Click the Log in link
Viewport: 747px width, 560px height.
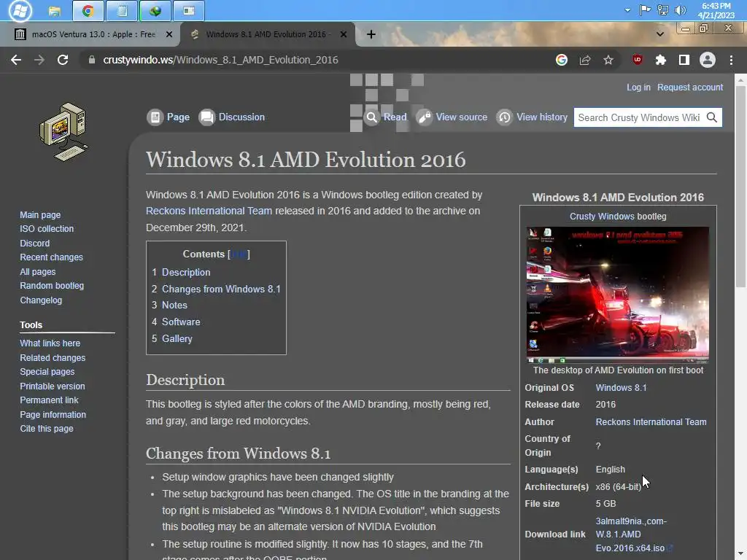[x=638, y=87]
